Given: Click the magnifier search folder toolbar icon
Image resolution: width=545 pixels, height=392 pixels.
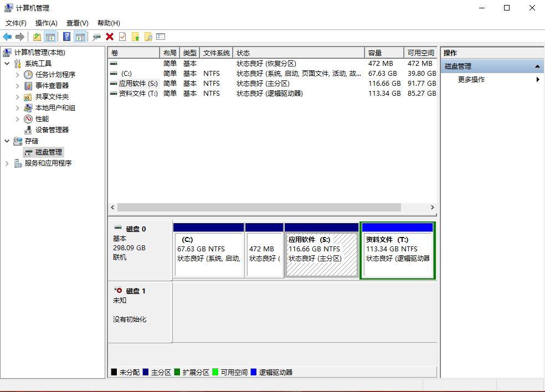Looking at the screenshot, I should pos(148,37).
